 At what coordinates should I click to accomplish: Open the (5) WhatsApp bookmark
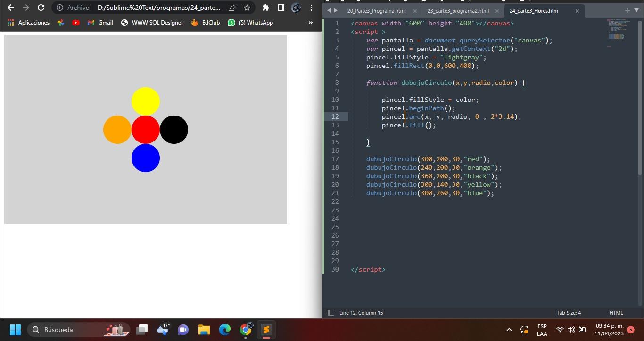click(250, 23)
